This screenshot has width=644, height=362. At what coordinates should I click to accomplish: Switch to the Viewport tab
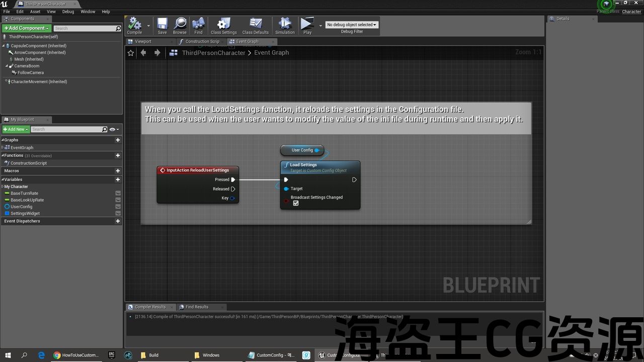pyautogui.click(x=143, y=41)
